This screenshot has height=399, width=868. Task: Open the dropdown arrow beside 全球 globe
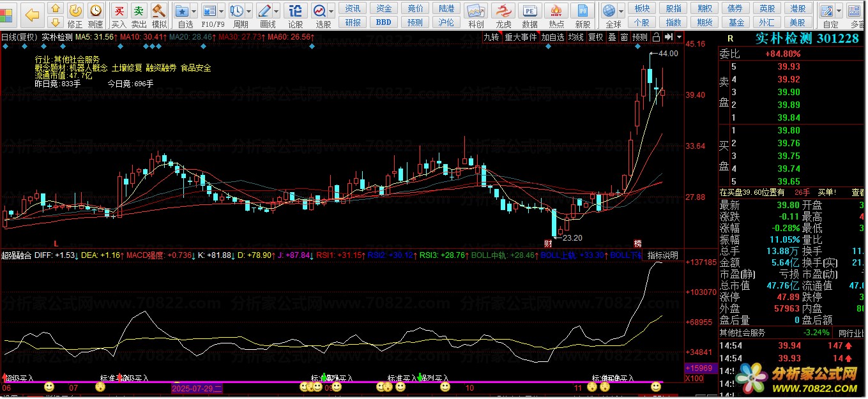click(x=621, y=11)
